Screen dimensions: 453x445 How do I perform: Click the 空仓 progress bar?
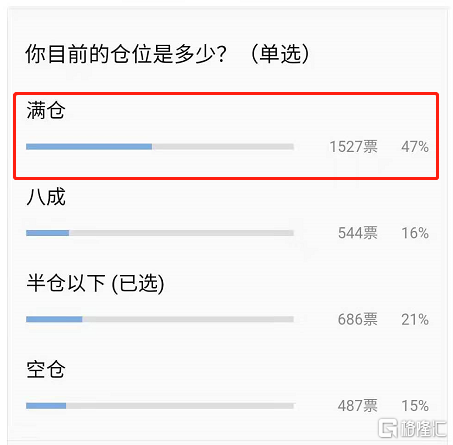160,406
